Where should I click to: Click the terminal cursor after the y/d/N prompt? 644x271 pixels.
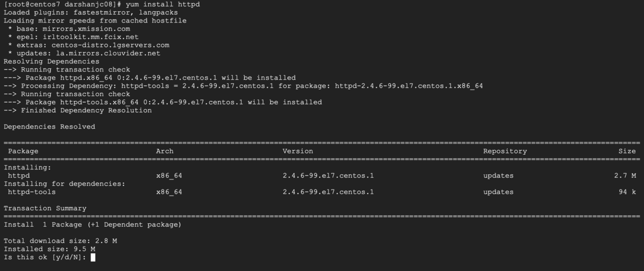coord(93,257)
